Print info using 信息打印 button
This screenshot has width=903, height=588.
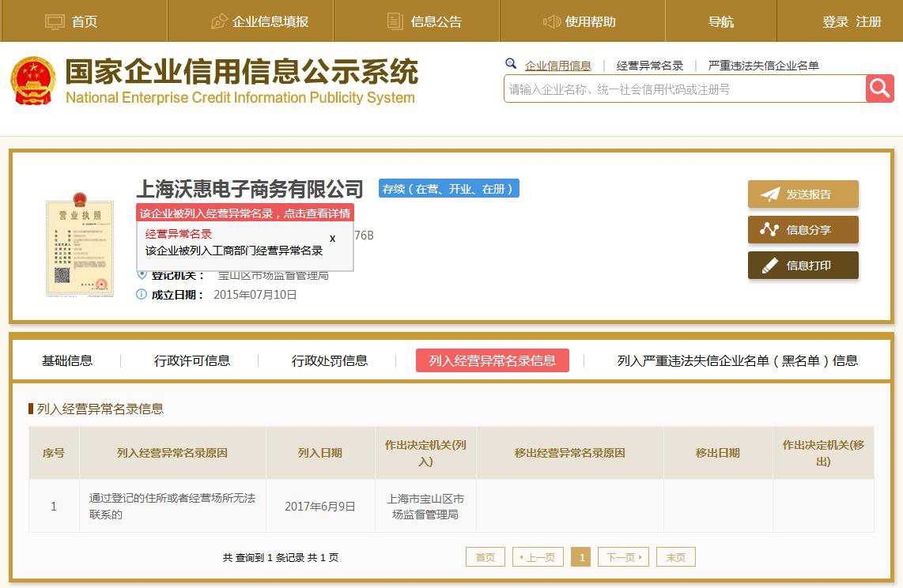pos(803,266)
